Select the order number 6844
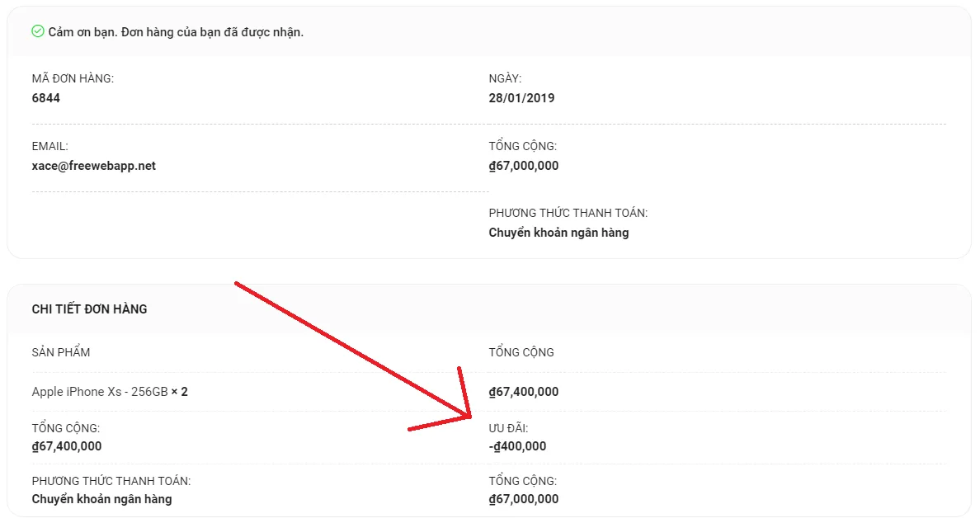 tap(45, 98)
